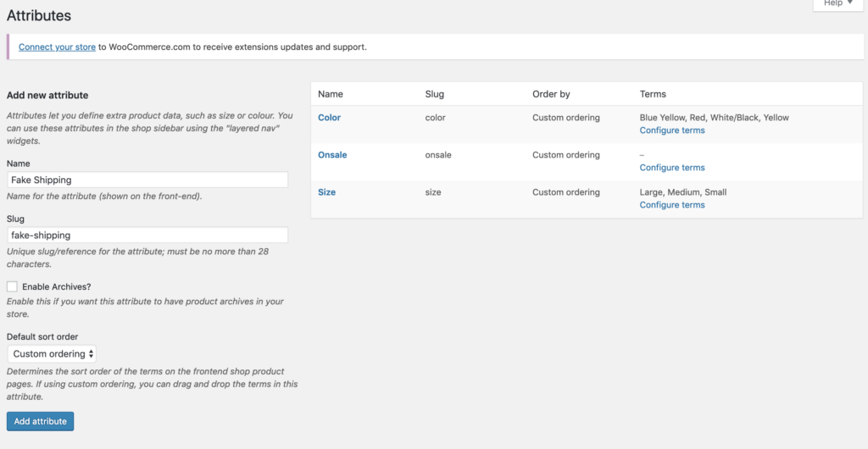Focus the Name field containing 'Fake Shipping'
The width and height of the screenshot is (868, 449).
147,180
